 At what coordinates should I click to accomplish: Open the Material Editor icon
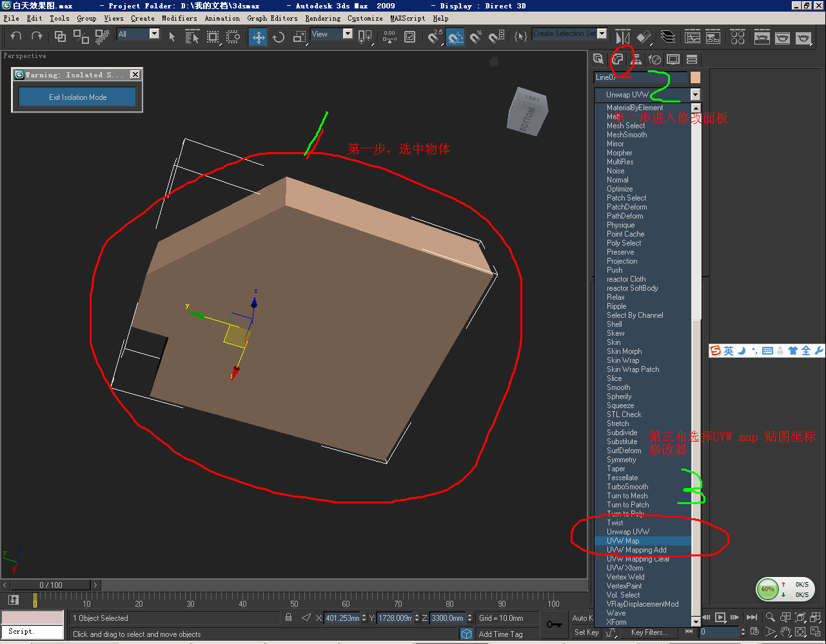tap(738, 37)
